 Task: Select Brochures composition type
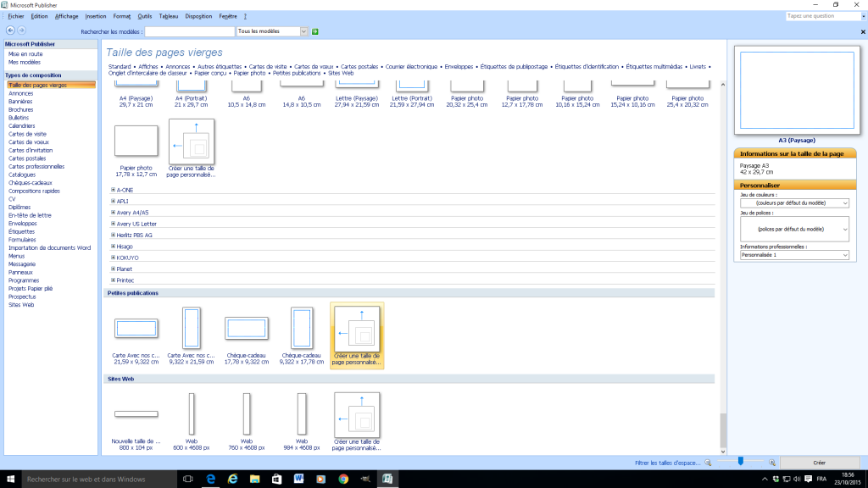click(21, 109)
